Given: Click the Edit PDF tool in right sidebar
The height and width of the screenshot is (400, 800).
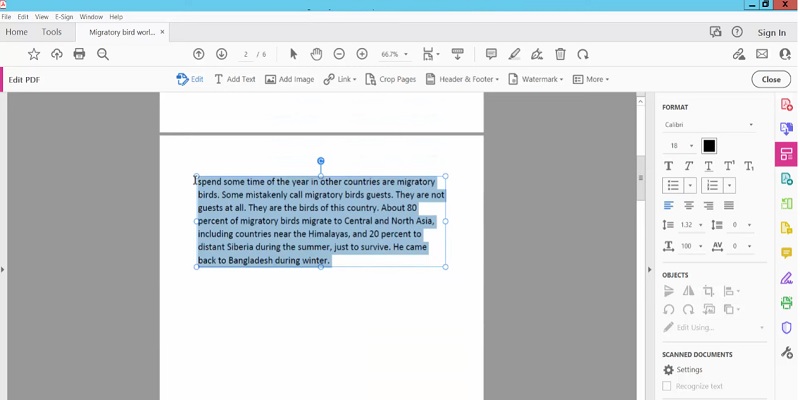Looking at the screenshot, I should coord(786,154).
